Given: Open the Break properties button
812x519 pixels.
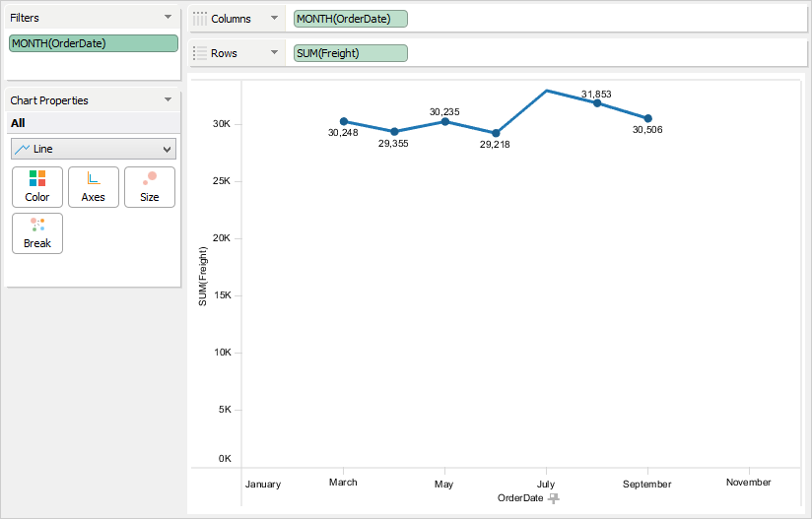Looking at the screenshot, I should tap(37, 233).
